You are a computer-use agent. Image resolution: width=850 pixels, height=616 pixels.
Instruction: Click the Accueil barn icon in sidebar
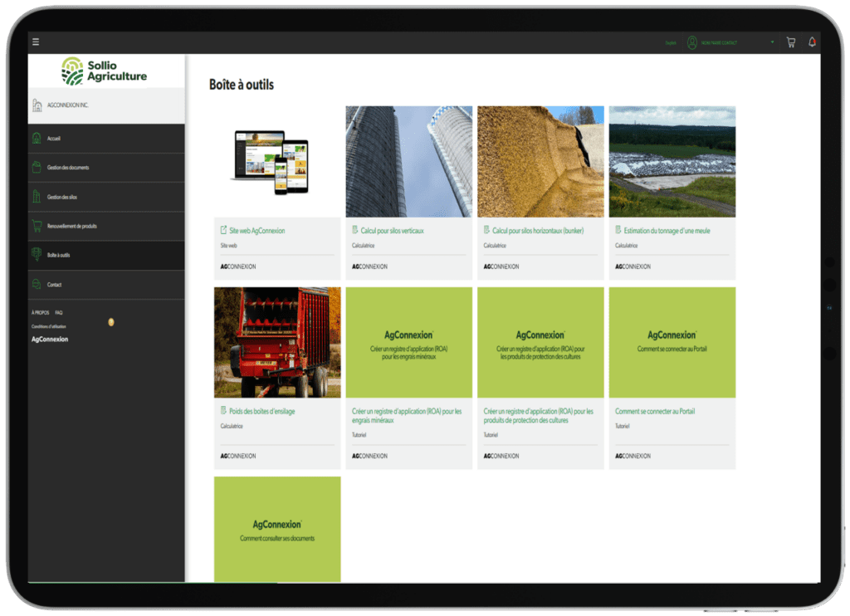37,139
